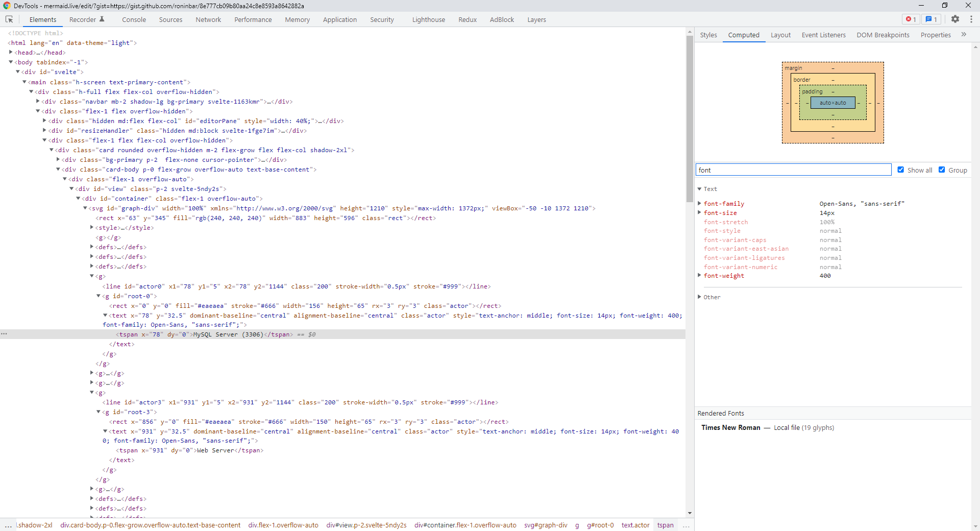The image size is (980, 531).
Task: Click the red error counter badge
Action: (x=911, y=19)
